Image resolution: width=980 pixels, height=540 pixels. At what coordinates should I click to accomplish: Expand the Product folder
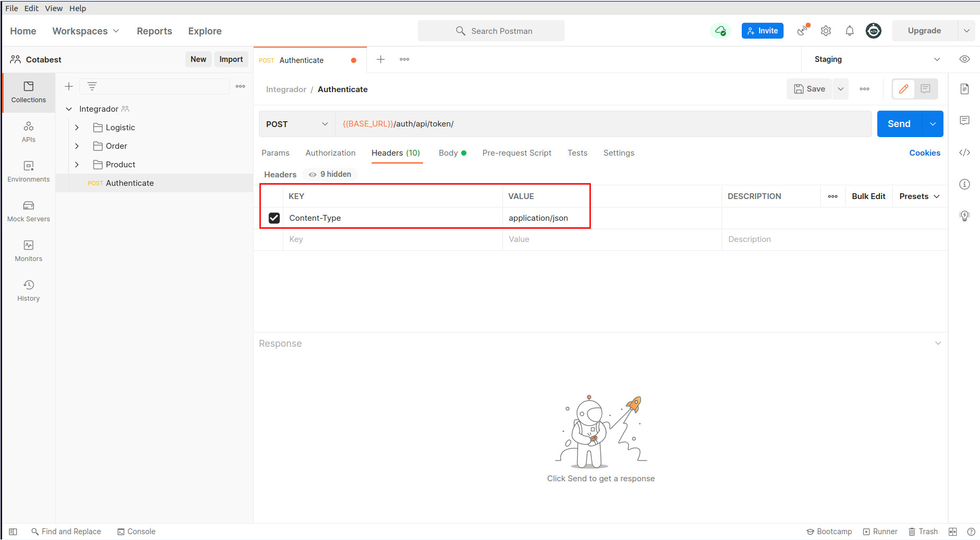click(x=77, y=165)
